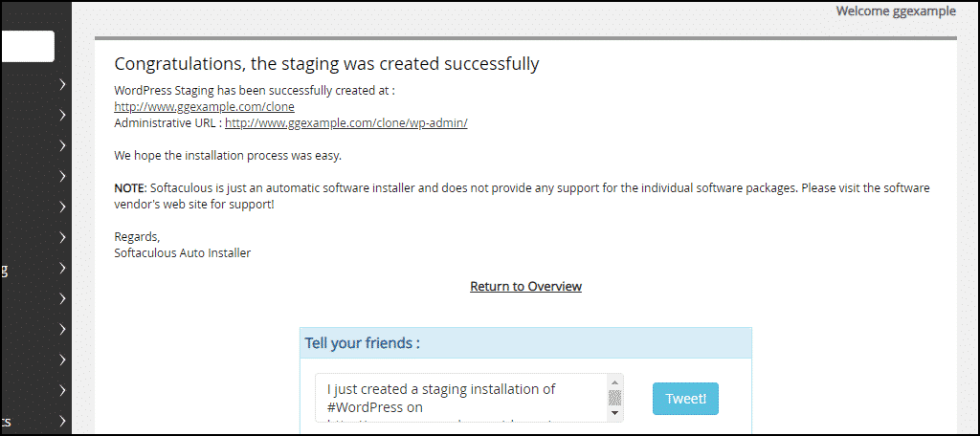The height and width of the screenshot is (436, 980).
Task: Expand chevron directly below the "g" item
Action: [62, 298]
